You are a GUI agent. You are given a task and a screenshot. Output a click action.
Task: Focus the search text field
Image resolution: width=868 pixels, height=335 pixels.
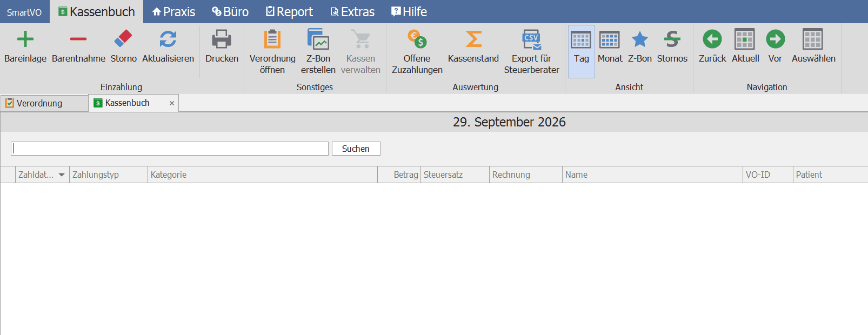(170, 149)
